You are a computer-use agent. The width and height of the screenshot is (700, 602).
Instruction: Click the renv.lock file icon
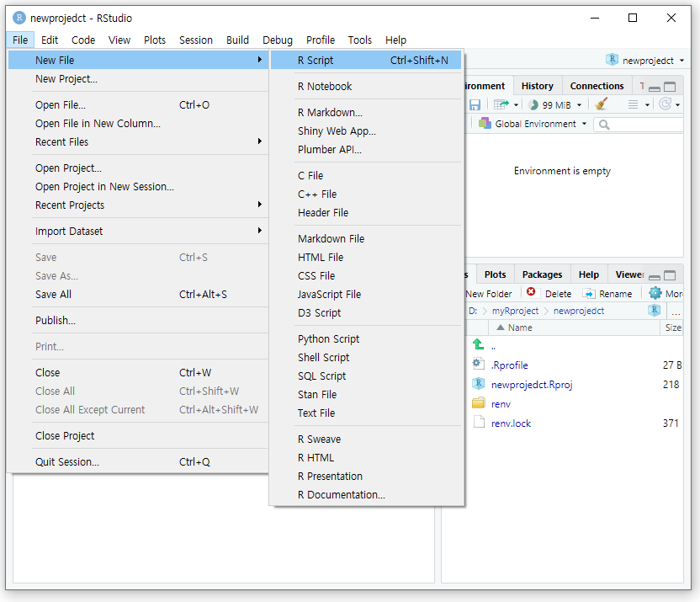[479, 422]
